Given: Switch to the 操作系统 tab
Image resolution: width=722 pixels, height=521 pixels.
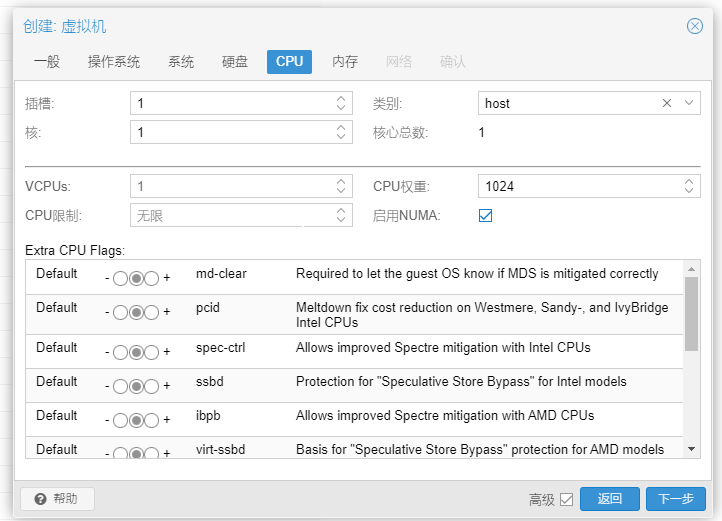Looking at the screenshot, I should (114, 62).
